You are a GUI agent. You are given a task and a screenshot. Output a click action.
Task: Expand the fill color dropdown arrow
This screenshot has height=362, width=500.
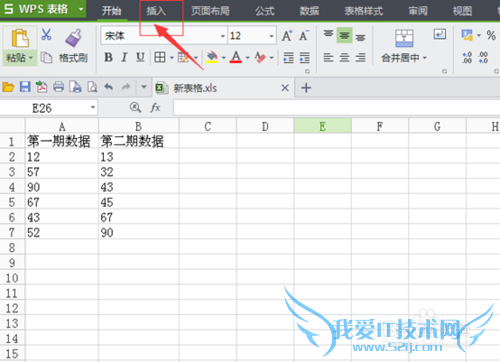(223, 58)
